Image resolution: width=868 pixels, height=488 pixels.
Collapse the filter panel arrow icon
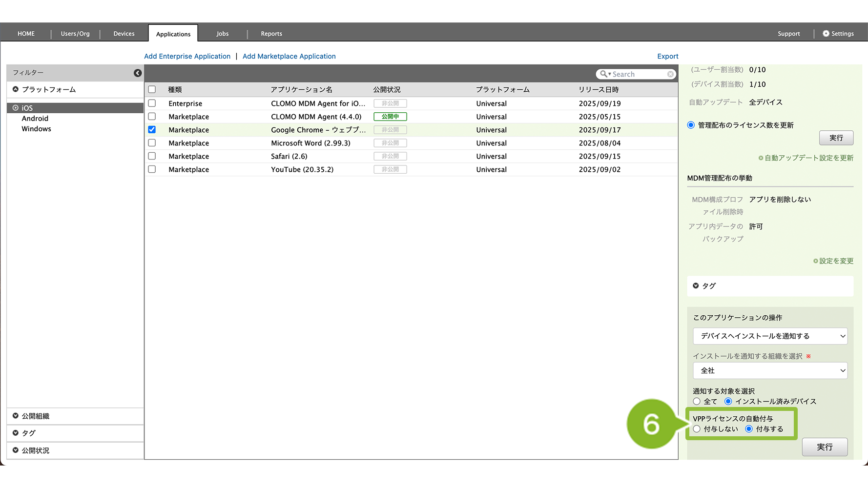138,73
